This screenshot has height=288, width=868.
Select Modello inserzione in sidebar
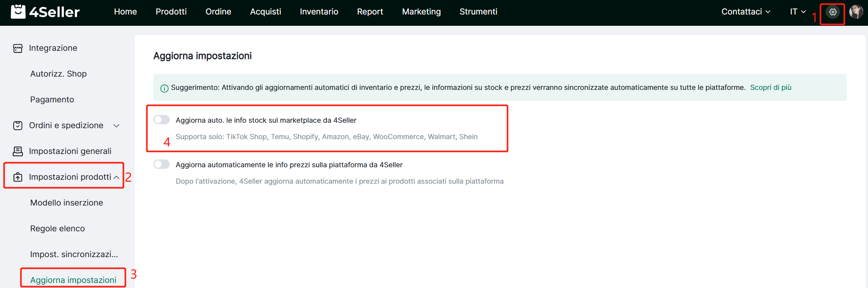66,203
